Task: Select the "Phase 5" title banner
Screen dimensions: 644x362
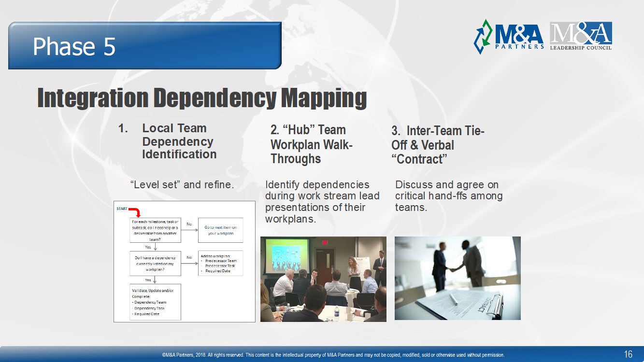Action: 145,46
